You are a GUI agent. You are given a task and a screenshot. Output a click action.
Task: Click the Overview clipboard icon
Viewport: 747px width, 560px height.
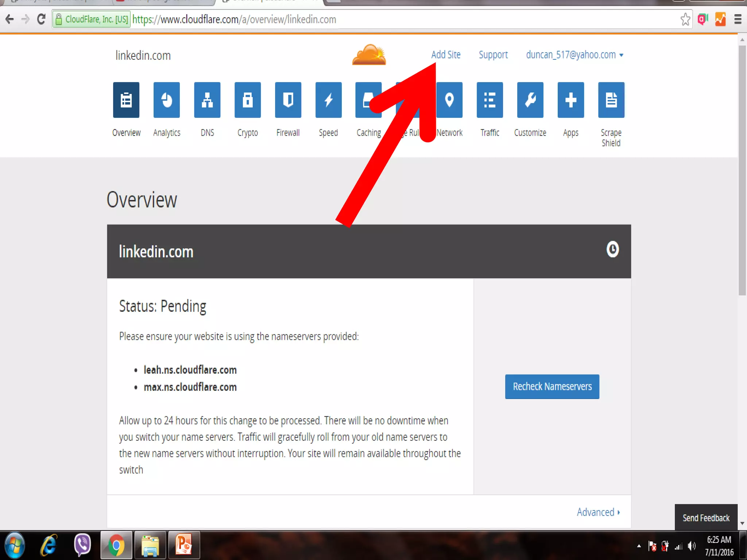(126, 100)
